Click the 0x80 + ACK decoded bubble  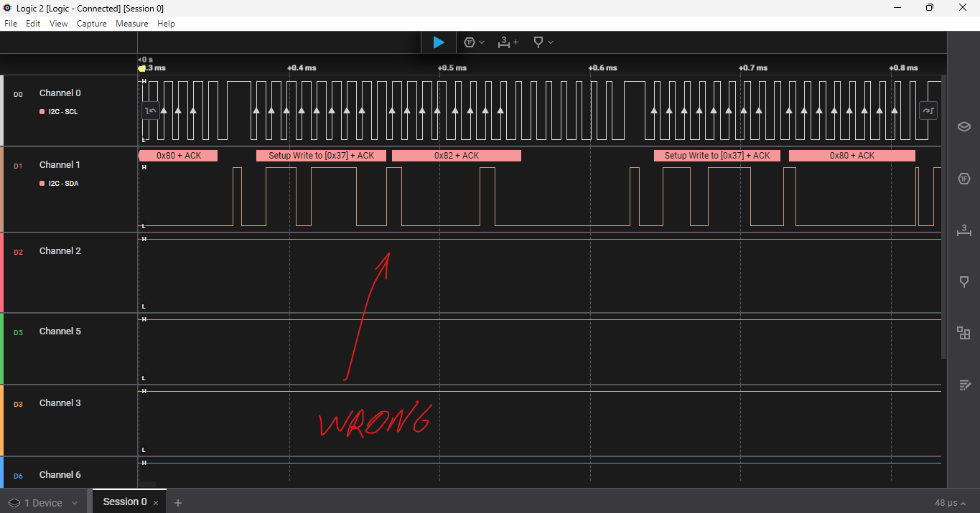pyautogui.click(x=177, y=155)
